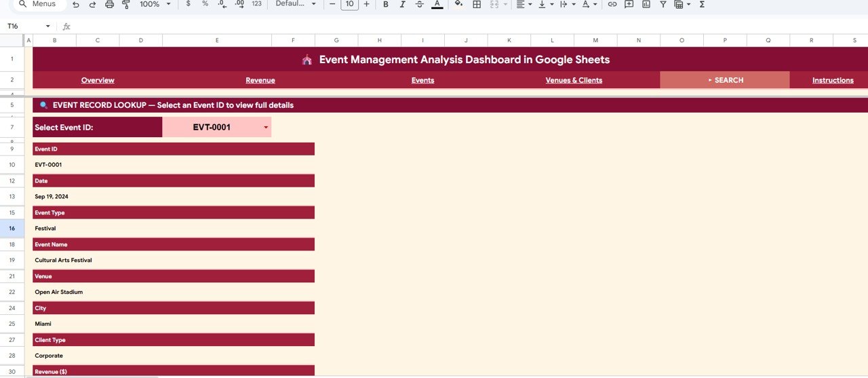Open the Name box dropdown arrow
868x378 pixels.
click(x=47, y=26)
